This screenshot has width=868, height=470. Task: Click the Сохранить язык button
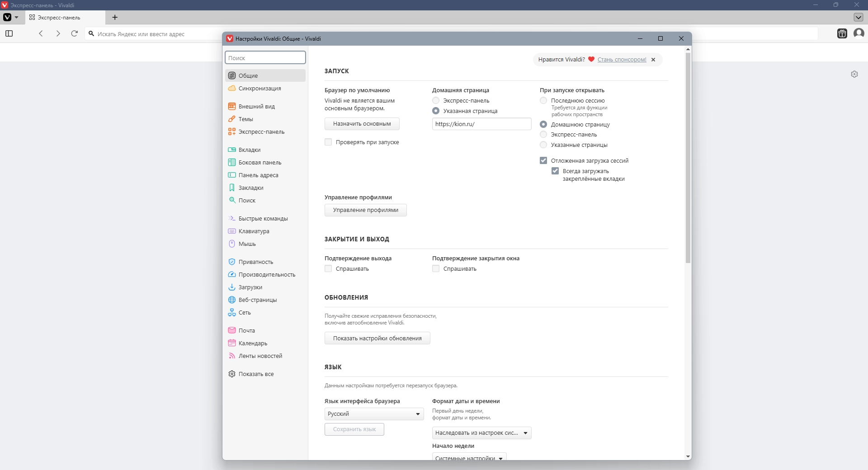[x=354, y=429]
